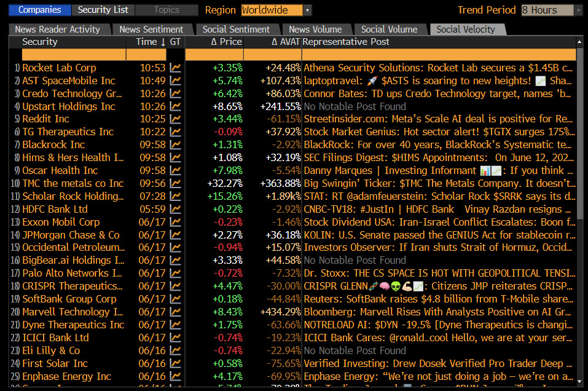Click the Worldwide region field
The width and height of the screenshot is (588, 391).
tap(272, 10)
